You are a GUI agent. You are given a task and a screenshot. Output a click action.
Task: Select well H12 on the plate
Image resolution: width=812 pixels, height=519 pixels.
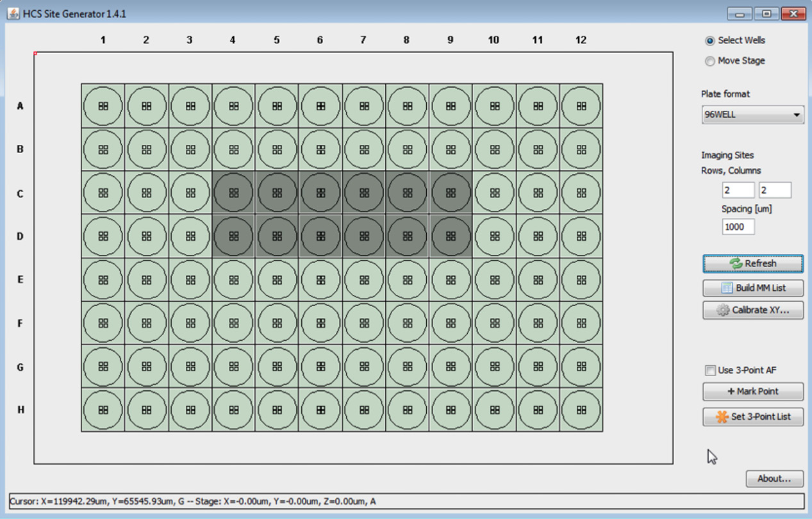pos(581,409)
